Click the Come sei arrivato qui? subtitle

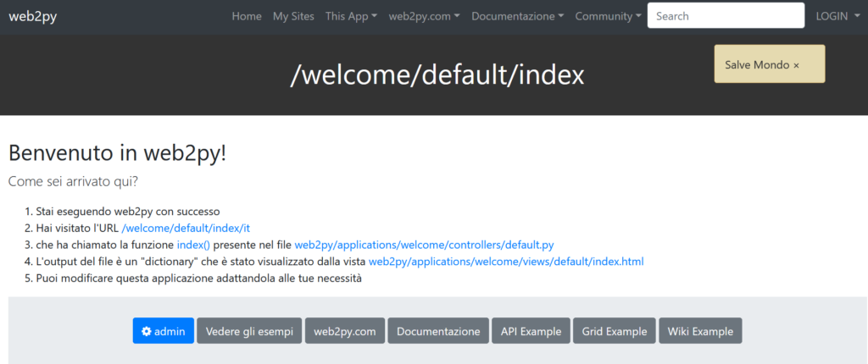pyautogui.click(x=74, y=181)
